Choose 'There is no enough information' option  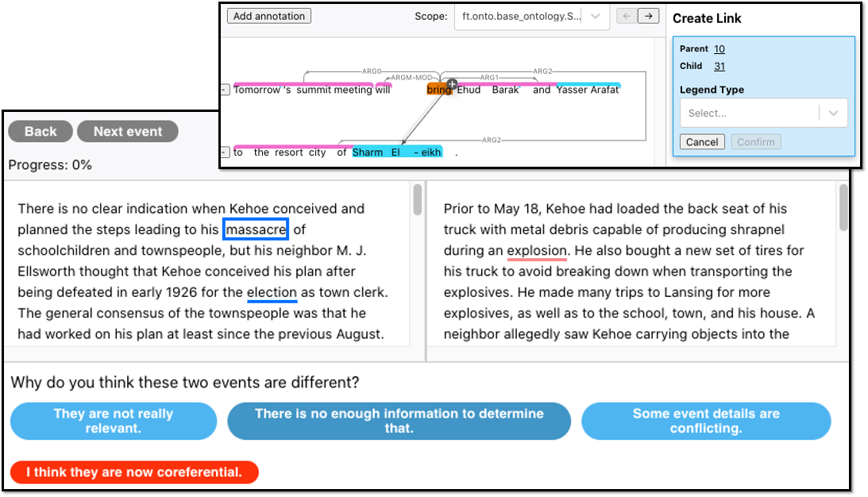[399, 421]
